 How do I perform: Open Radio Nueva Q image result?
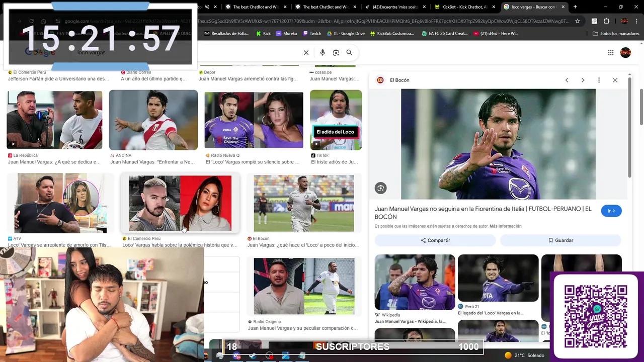pyautogui.click(x=254, y=120)
